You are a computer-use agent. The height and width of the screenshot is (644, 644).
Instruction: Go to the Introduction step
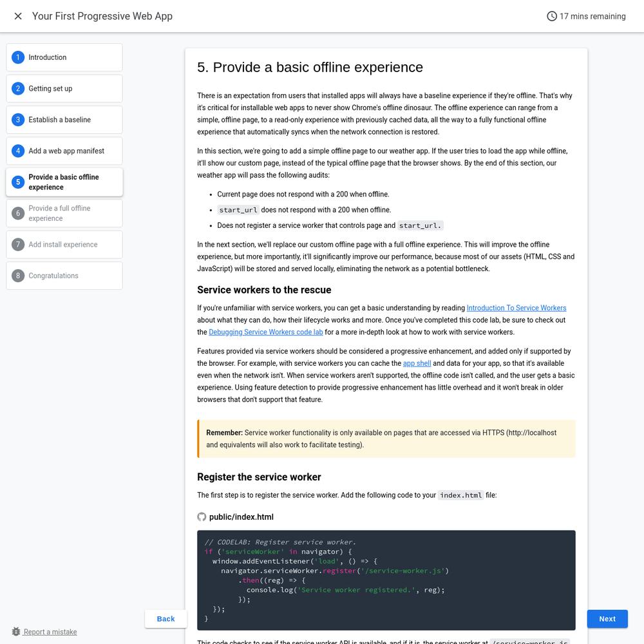pos(64,57)
